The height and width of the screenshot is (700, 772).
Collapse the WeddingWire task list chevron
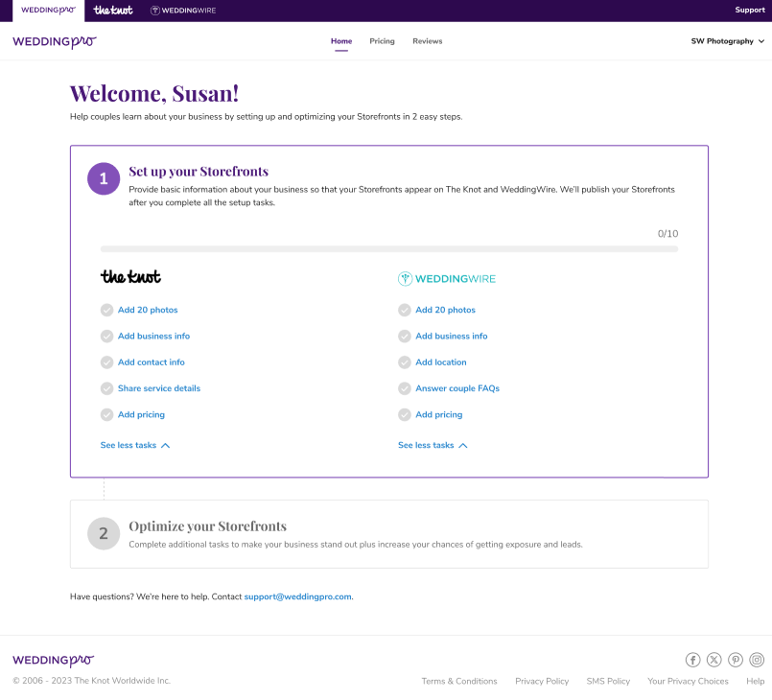tap(462, 445)
